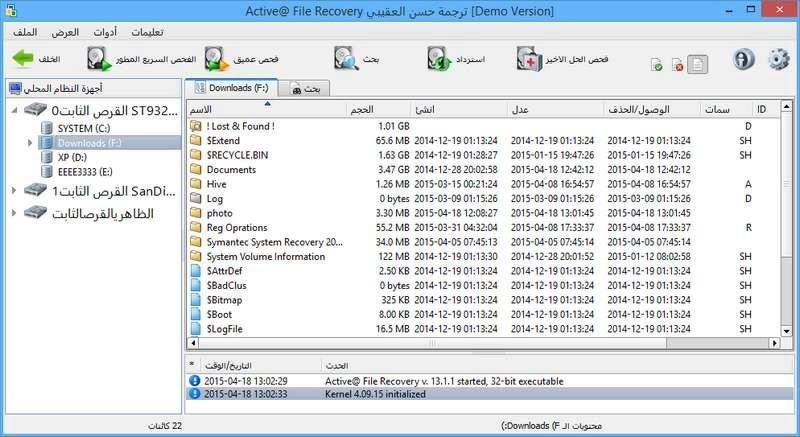Click the $Bitmap file icon
The height and width of the screenshot is (437, 800).
click(195, 300)
